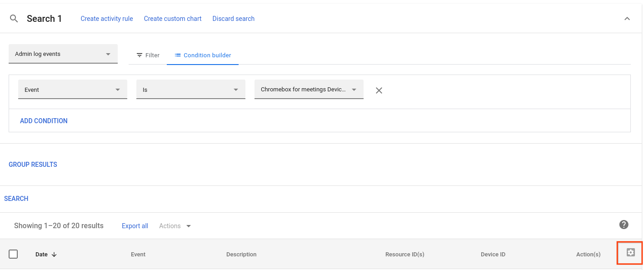Collapse the Search 1 panel with the chevron

click(x=627, y=19)
